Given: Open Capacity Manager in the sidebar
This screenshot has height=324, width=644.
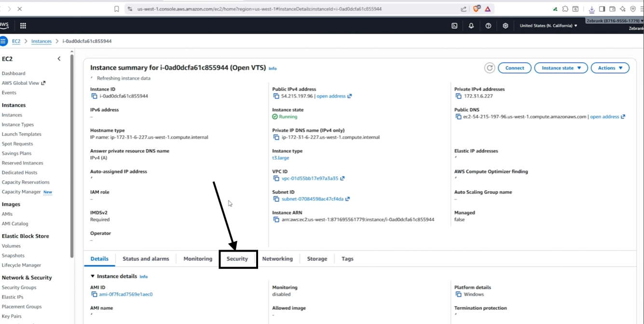Looking at the screenshot, I should tap(21, 192).
